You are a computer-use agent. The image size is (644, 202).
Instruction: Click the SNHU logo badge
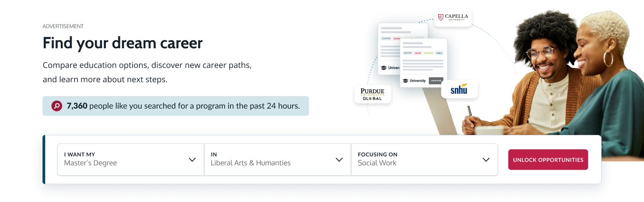[x=459, y=89]
